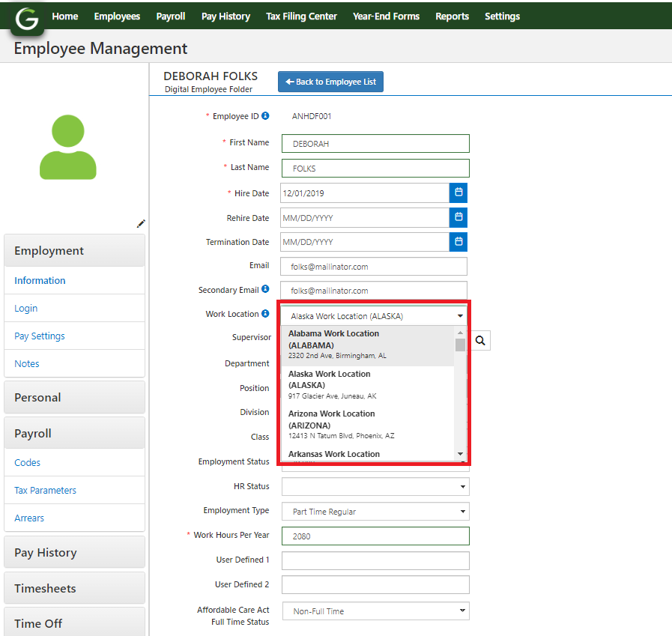Image resolution: width=672 pixels, height=636 pixels.
Task: Open the Pay Settings sidebar link
Action: pyautogui.click(x=40, y=336)
